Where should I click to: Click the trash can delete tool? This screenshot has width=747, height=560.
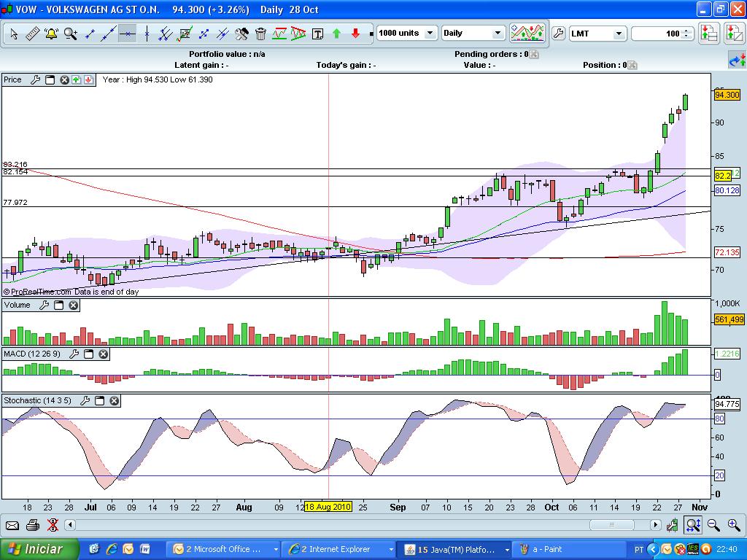coord(260,34)
